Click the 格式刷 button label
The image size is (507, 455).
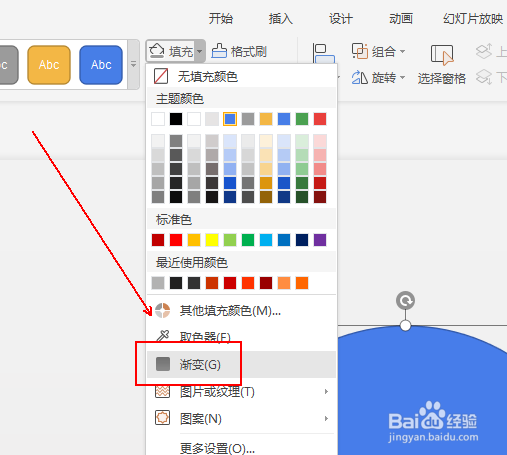[249, 52]
